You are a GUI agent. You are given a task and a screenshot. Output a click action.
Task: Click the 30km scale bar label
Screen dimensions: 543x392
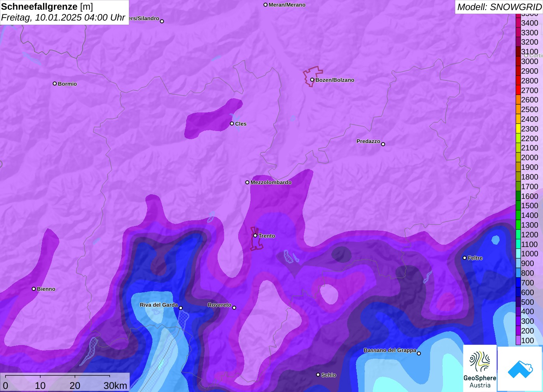coord(115,385)
